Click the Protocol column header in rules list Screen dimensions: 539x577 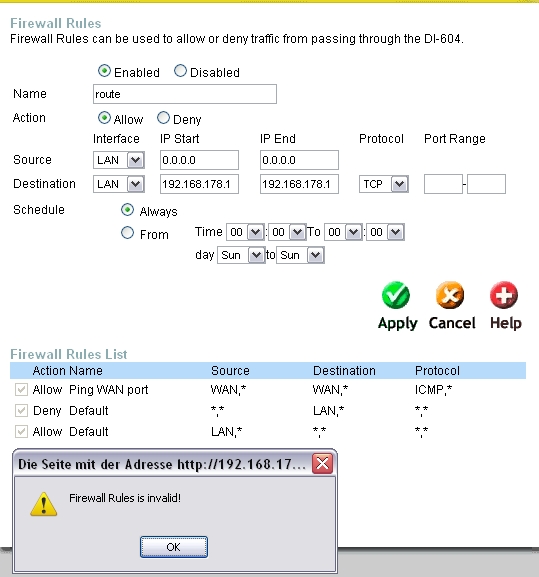click(x=437, y=371)
